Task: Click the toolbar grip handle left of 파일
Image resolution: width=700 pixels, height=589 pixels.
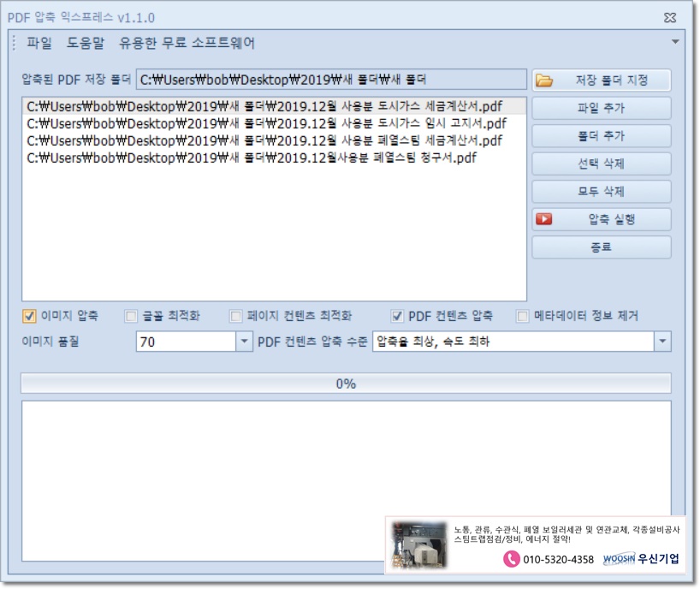Action: click(15, 43)
